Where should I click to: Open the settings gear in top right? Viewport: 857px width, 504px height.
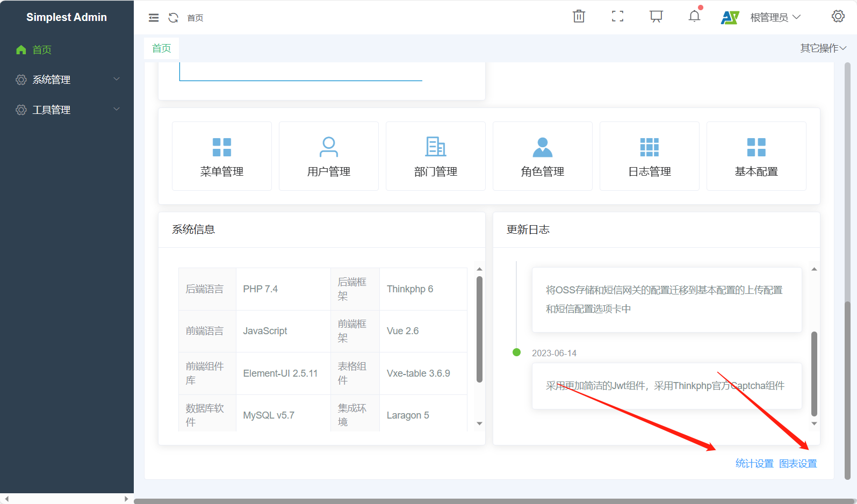(x=838, y=17)
